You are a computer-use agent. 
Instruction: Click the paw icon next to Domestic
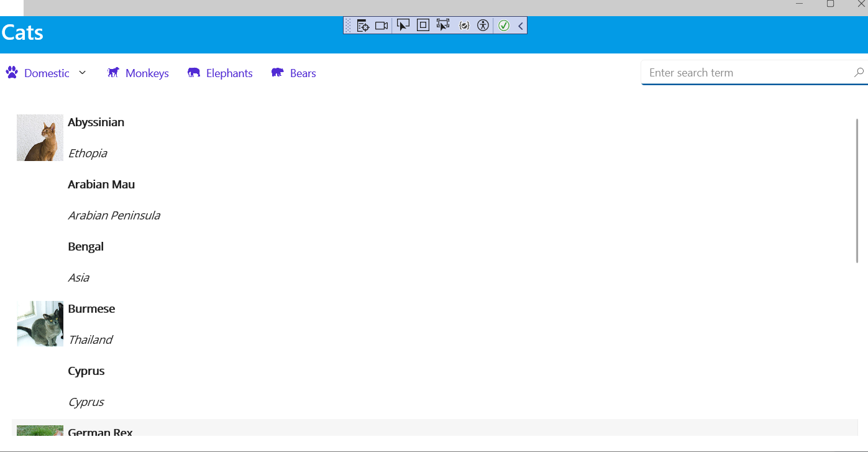[11, 72]
